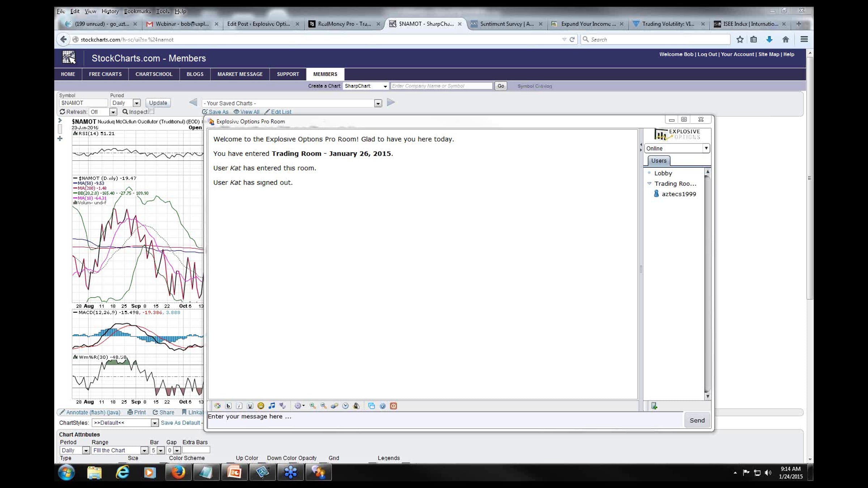The image size is (868, 488).
Task: Collapse the Trading Room tree node
Action: [x=649, y=184]
